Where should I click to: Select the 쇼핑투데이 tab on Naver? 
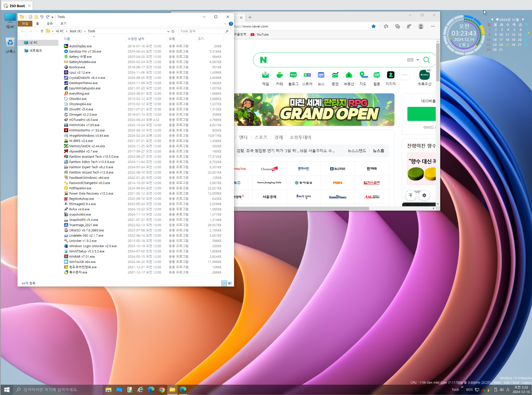pos(300,137)
